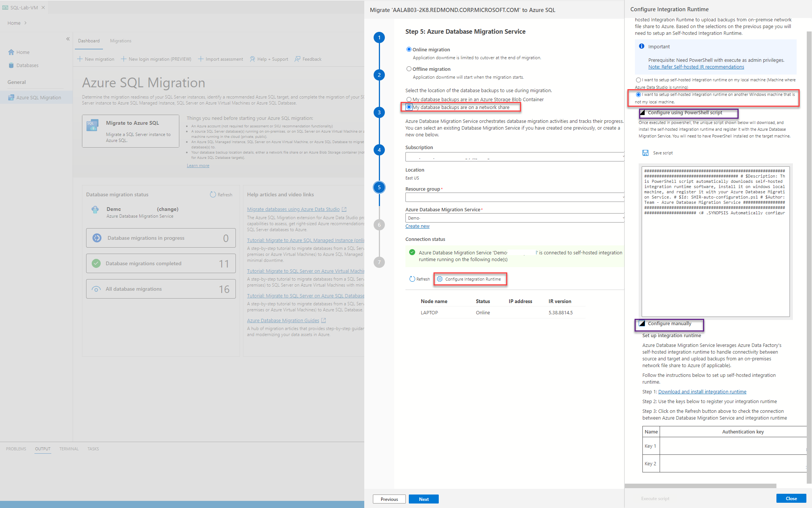
Task: Click the Migrate to Azure SQL icon
Action: pos(92,126)
